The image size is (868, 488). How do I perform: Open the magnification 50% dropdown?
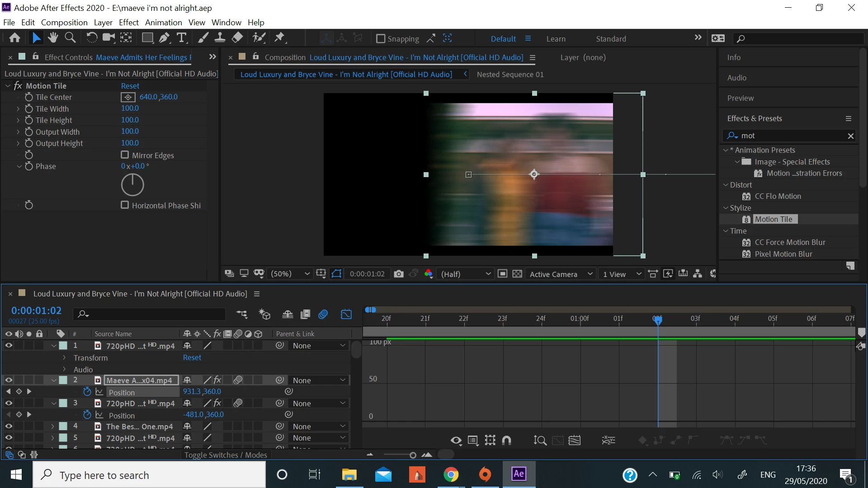[x=290, y=274]
